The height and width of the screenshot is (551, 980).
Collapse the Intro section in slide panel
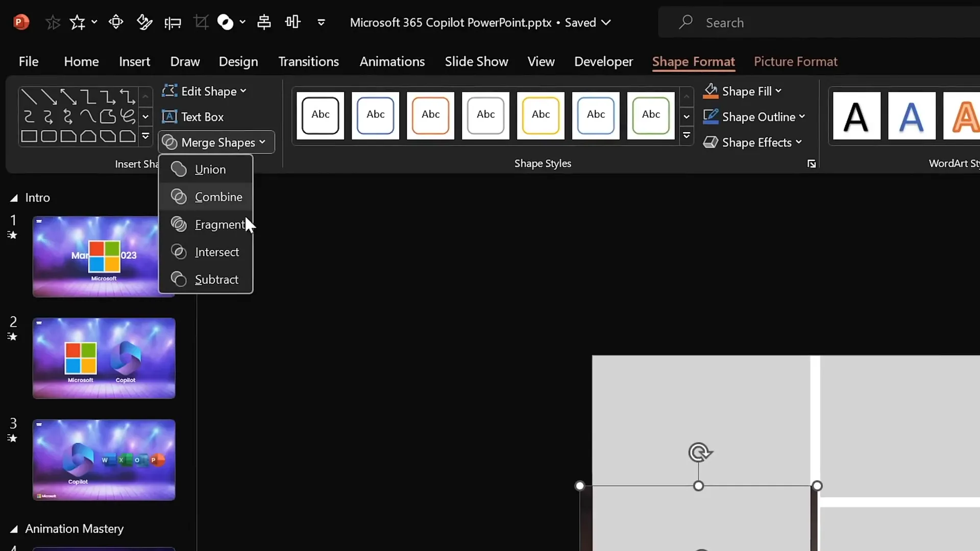(x=14, y=198)
